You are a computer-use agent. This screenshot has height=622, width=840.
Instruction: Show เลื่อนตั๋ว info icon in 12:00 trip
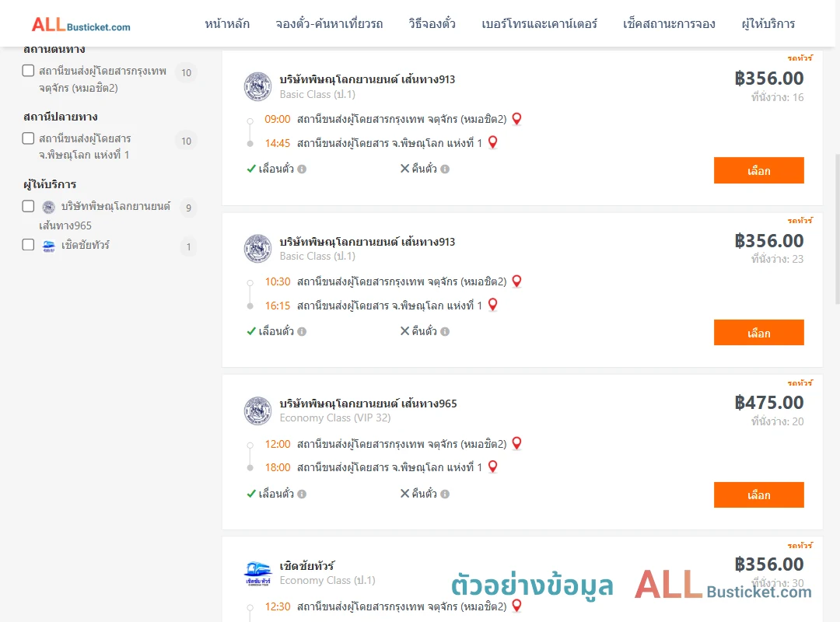(302, 494)
